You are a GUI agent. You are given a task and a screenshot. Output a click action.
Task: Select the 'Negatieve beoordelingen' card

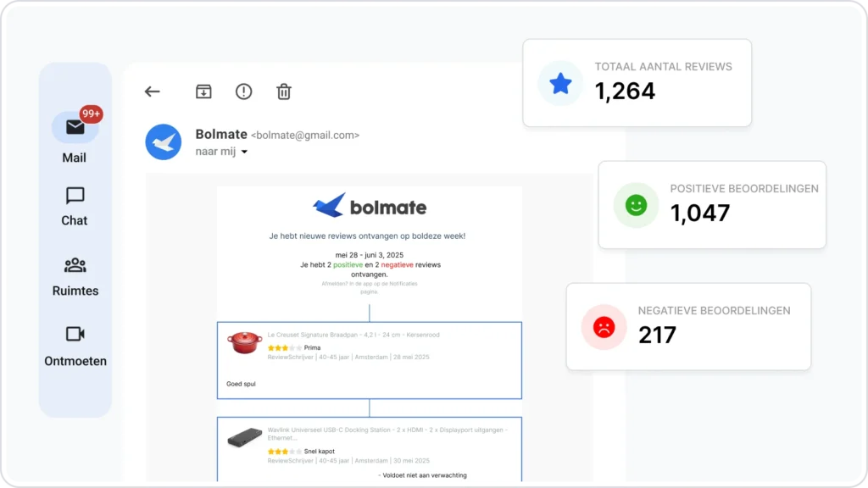[688, 326]
